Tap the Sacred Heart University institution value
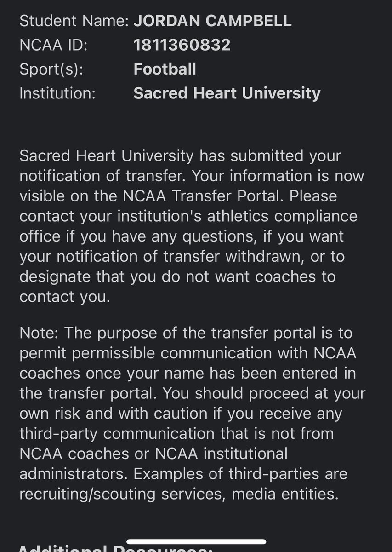 point(227,93)
